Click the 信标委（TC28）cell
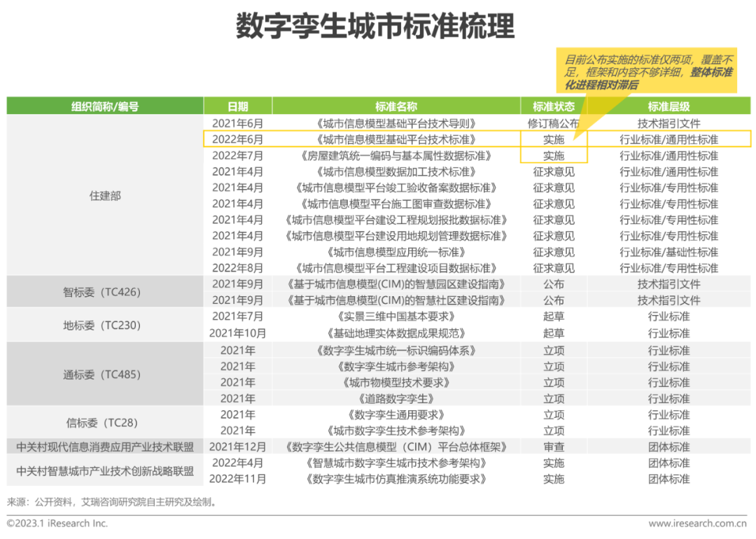Viewport: 756px width, 539px height. click(104, 423)
